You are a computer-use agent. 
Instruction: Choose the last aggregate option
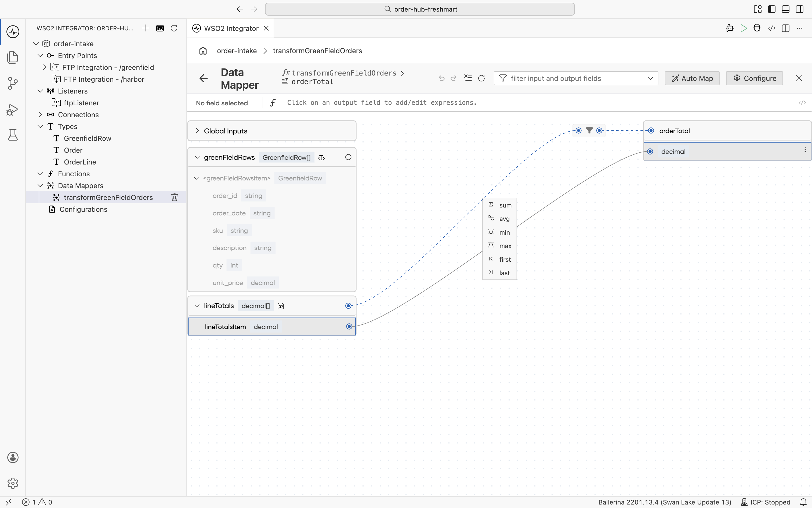500,273
